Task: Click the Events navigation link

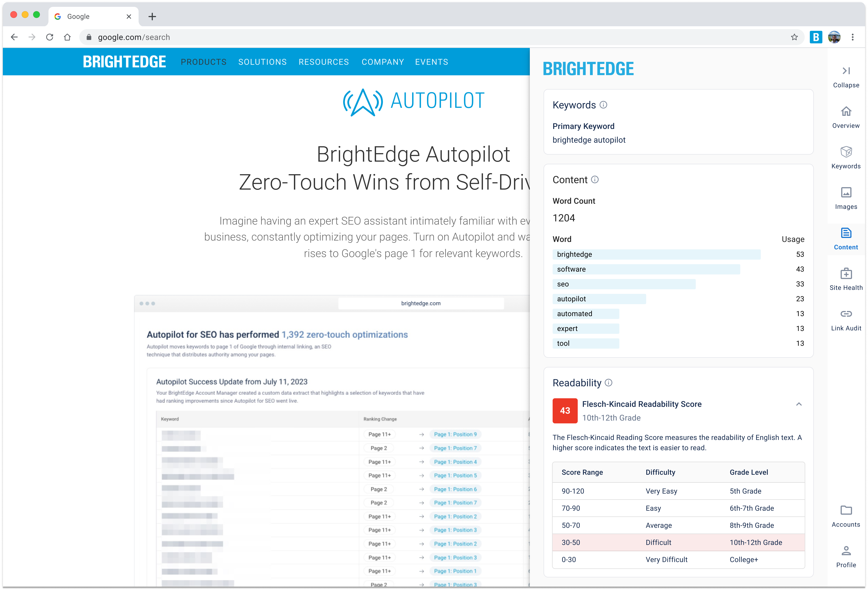Action: point(431,62)
